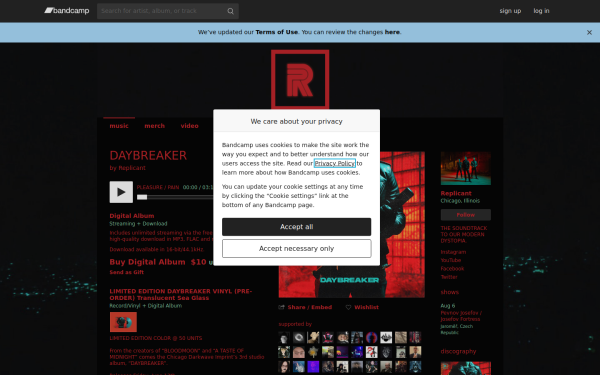Open the YouTube link

point(450,260)
